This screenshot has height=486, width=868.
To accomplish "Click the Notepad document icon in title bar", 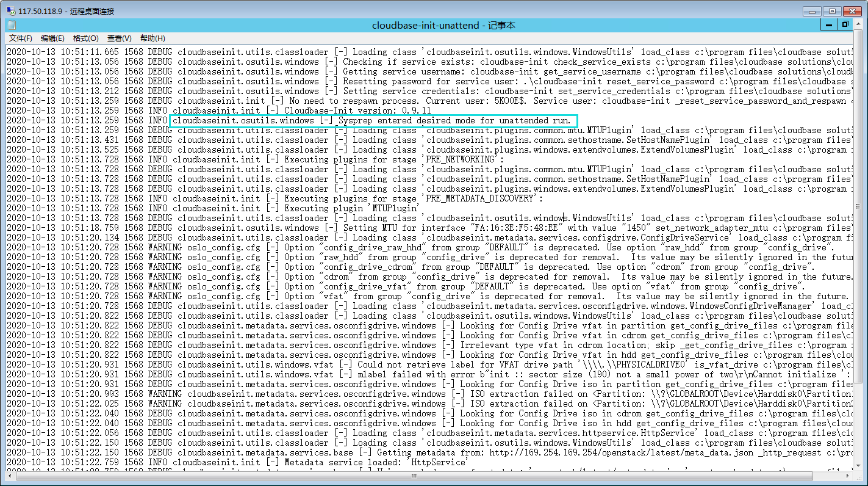I will coord(12,25).
